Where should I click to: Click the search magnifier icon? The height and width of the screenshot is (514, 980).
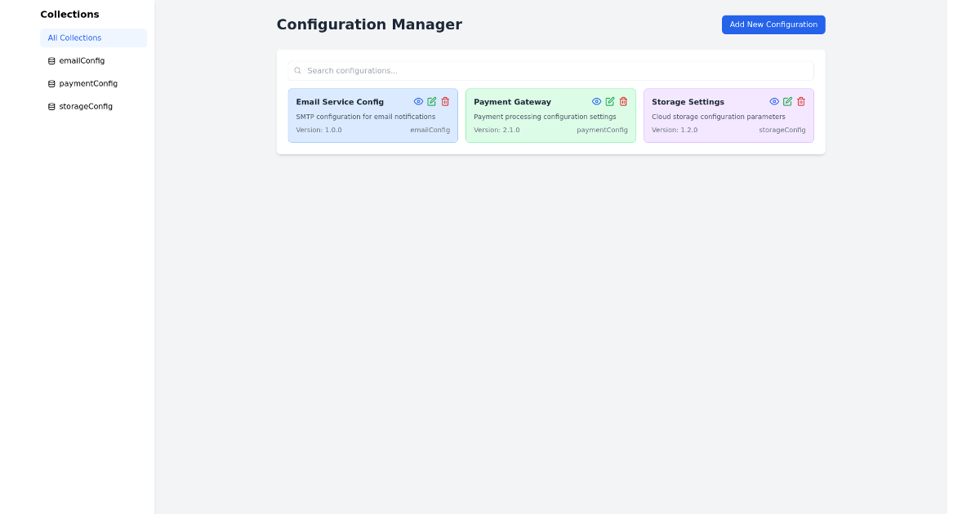296,70
